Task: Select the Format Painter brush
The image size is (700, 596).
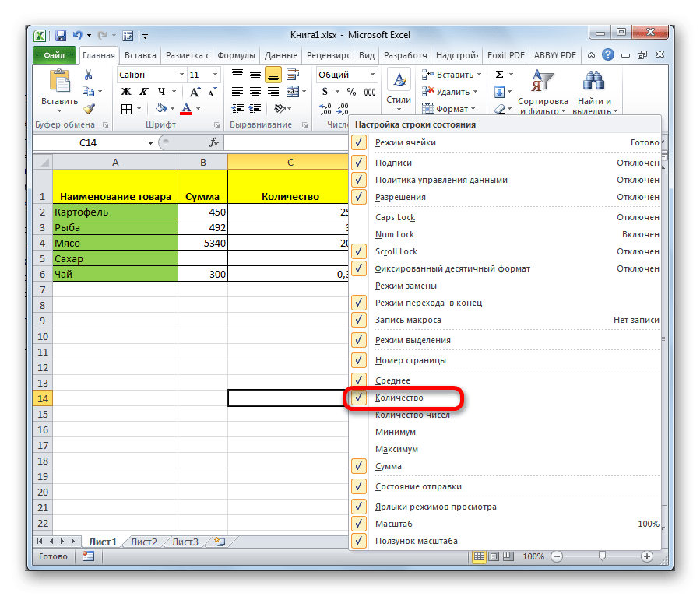Action: click(89, 109)
